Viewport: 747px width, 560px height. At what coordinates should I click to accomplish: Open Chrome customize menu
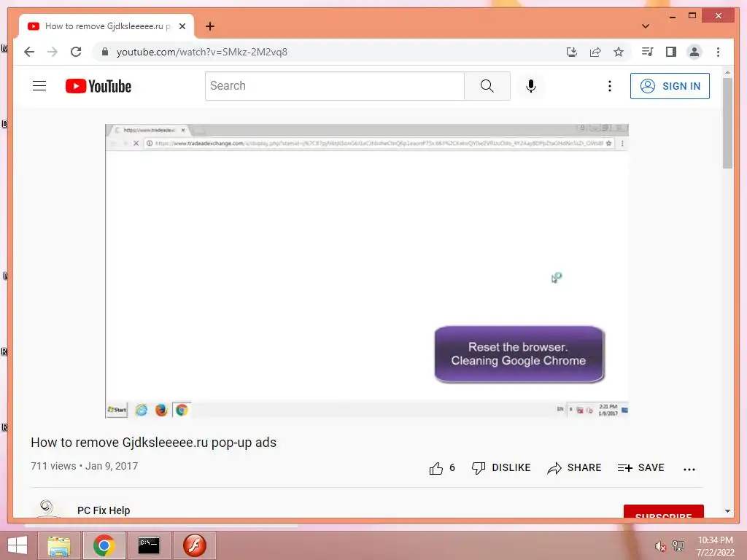(718, 52)
